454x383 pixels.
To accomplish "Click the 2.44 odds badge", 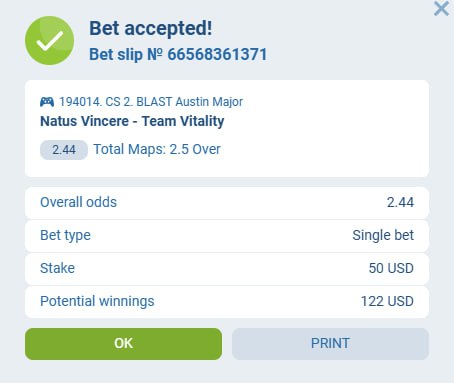I will pos(64,150).
